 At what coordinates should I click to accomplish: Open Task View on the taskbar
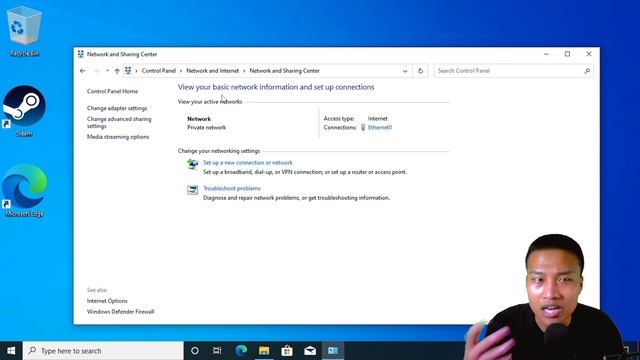[x=217, y=351]
